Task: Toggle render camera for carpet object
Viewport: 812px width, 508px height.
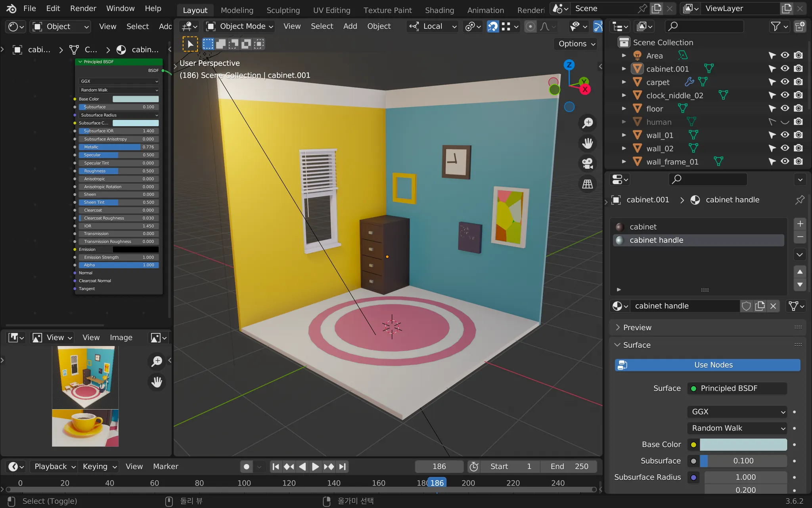Action: (x=799, y=82)
